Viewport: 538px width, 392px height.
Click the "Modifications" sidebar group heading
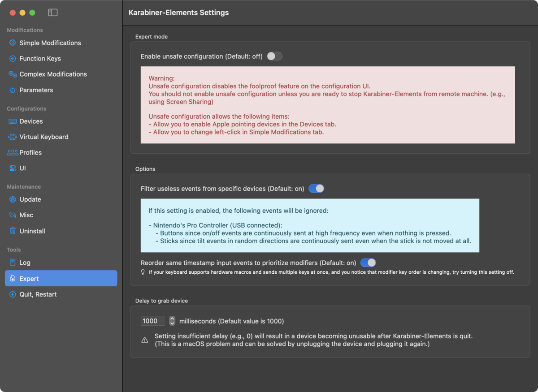pos(25,30)
